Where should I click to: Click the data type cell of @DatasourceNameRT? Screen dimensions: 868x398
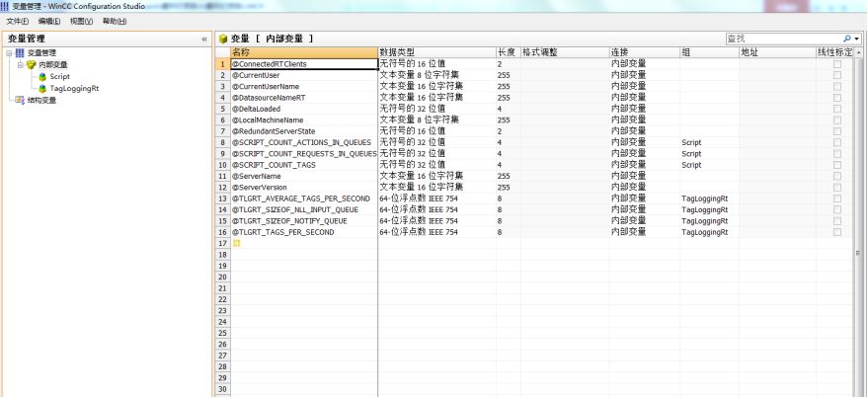point(436,98)
